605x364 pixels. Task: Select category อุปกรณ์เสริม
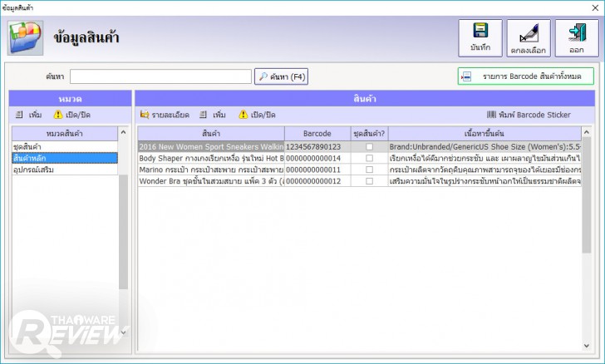[65, 170]
